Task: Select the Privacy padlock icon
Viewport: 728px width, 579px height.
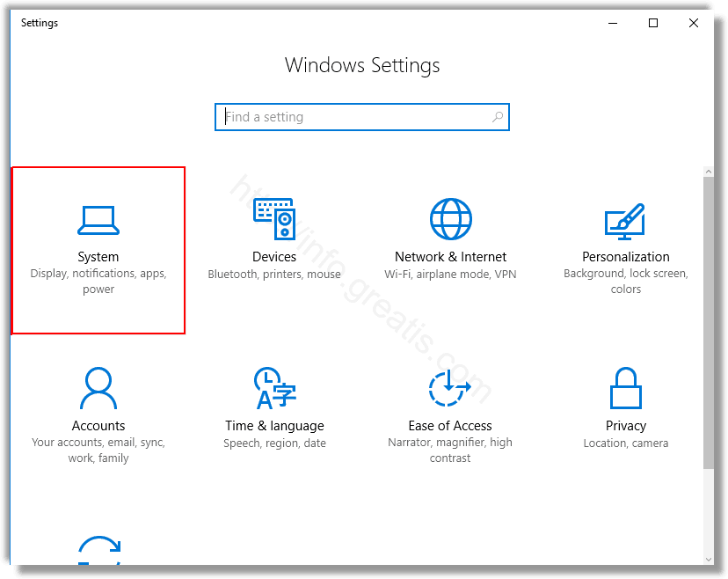Action: click(625, 388)
